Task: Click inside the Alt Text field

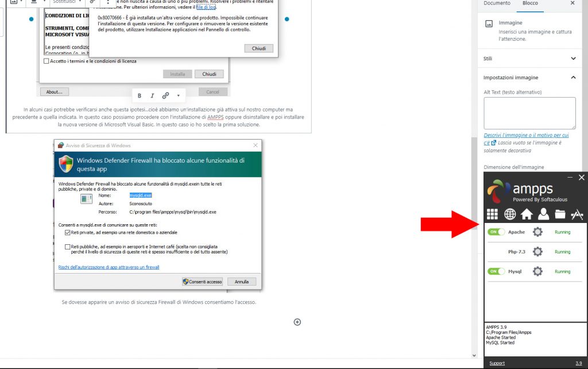Action: pos(528,113)
